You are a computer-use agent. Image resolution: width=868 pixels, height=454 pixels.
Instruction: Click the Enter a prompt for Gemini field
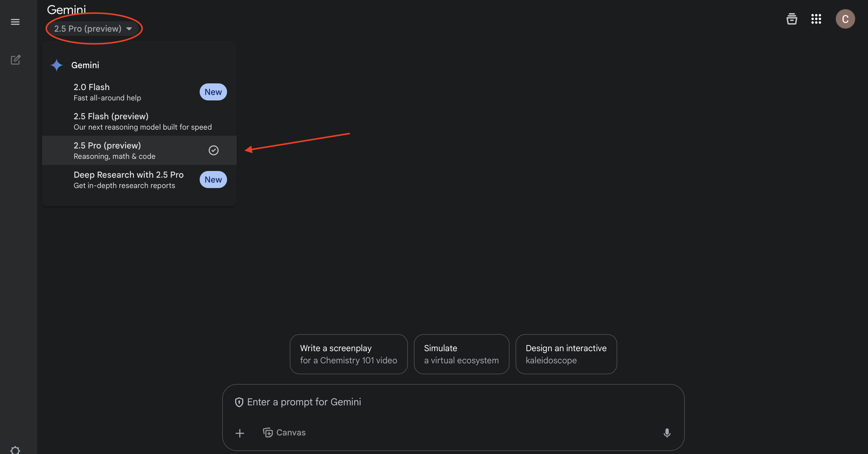tap(438, 402)
